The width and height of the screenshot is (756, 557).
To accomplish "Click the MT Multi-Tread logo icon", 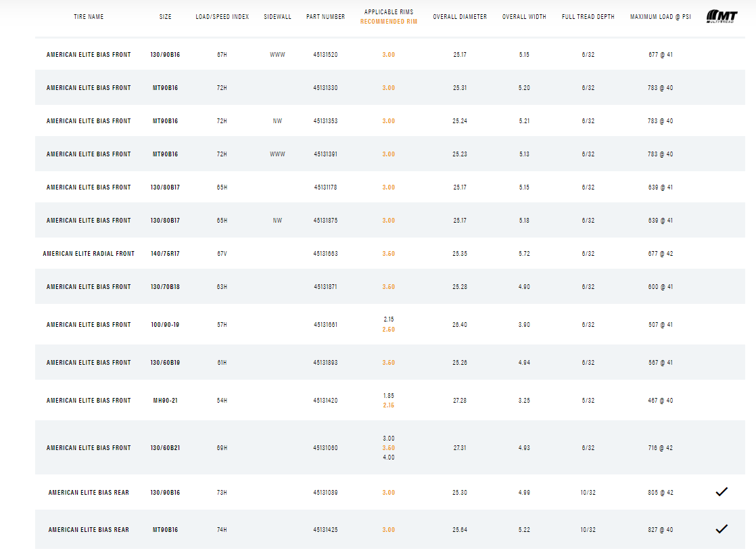I will click(x=722, y=16).
